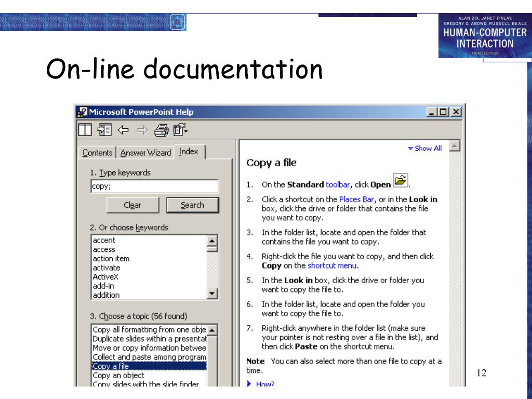Click the keywords list scrollbar thumb
Screen dimensions: 532x399
point(212,249)
